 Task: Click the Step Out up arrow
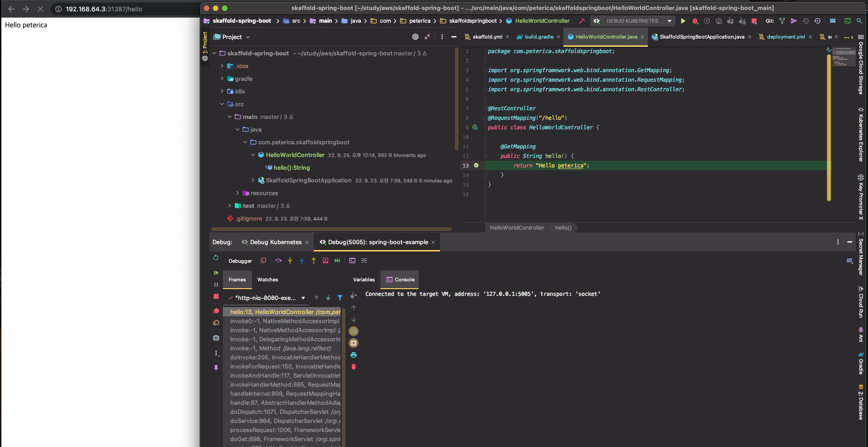click(x=314, y=260)
